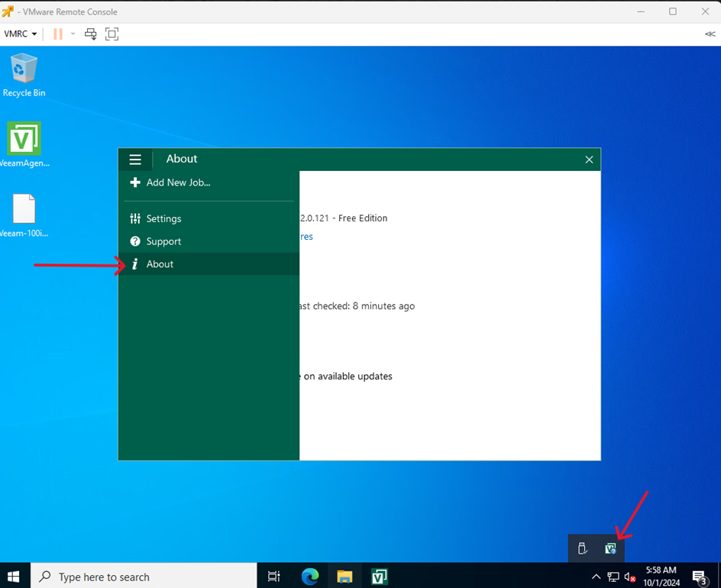The height and width of the screenshot is (588, 721).
Task: Collapse the VMRC toolbar with double chevron
Action: point(710,34)
